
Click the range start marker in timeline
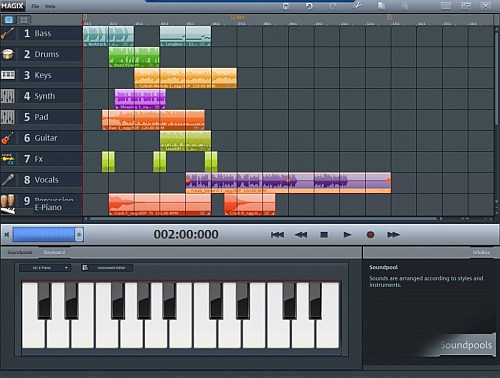point(85,17)
